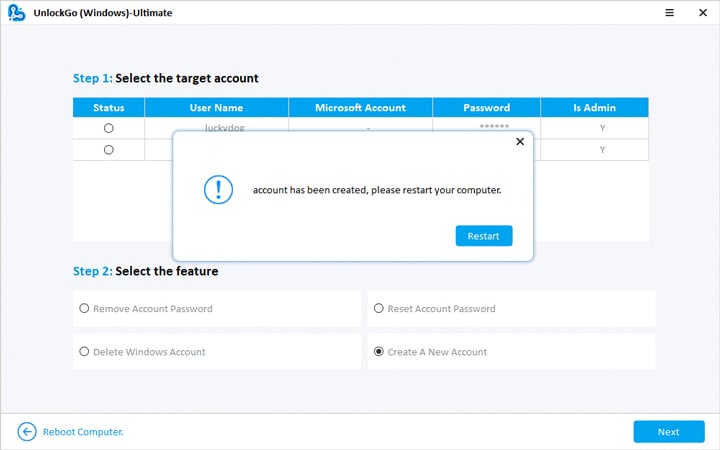Select the luckydog account radio button

coord(108,128)
